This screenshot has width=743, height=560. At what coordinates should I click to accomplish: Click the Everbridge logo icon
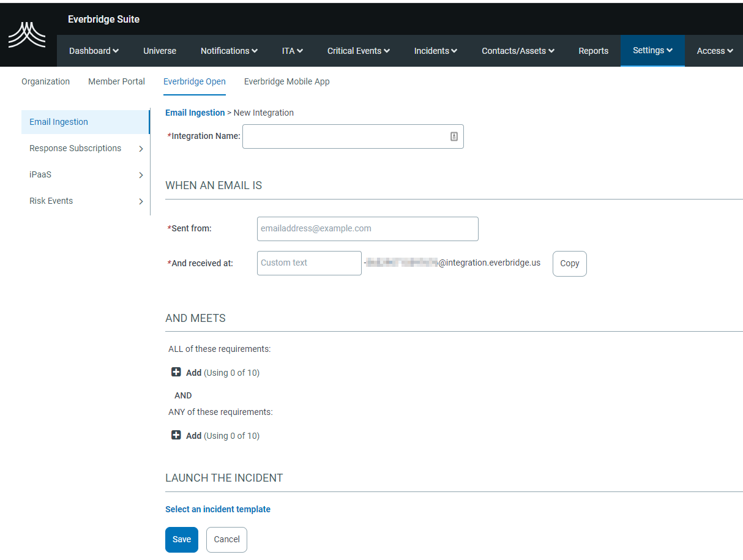tap(27, 35)
